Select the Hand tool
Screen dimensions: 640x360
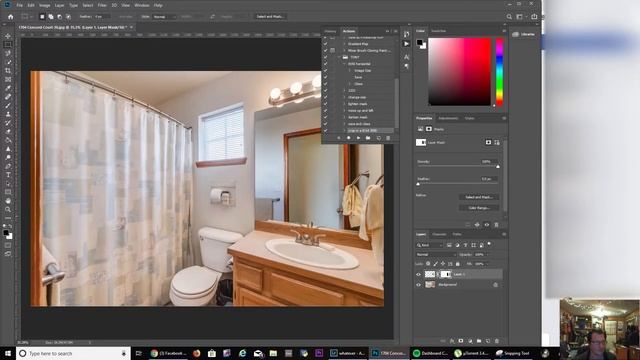pos(8,201)
